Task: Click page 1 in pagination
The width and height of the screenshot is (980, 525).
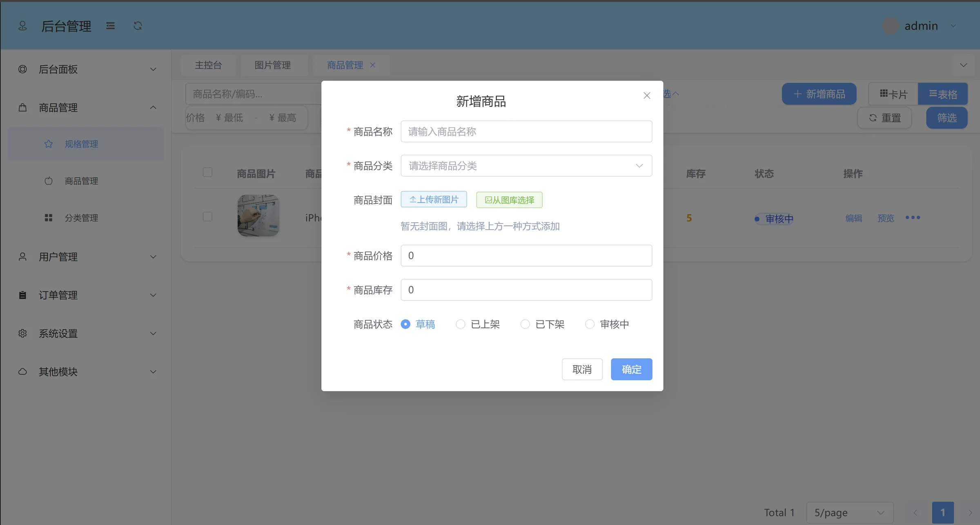Action: 943,513
